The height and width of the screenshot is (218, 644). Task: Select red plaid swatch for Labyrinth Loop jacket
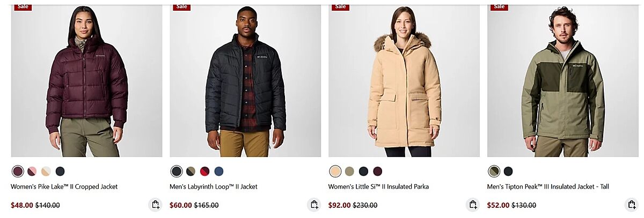pyautogui.click(x=205, y=171)
